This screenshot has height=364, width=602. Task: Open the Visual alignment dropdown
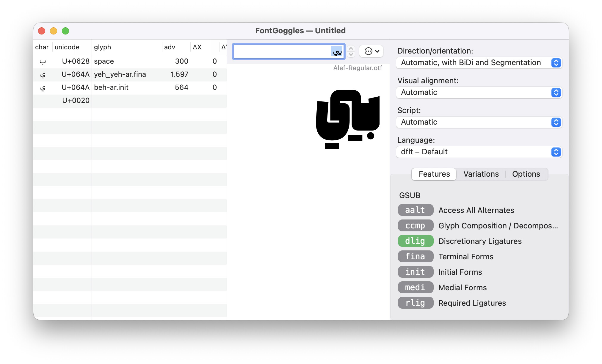pyautogui.click(x=479, y=92)
